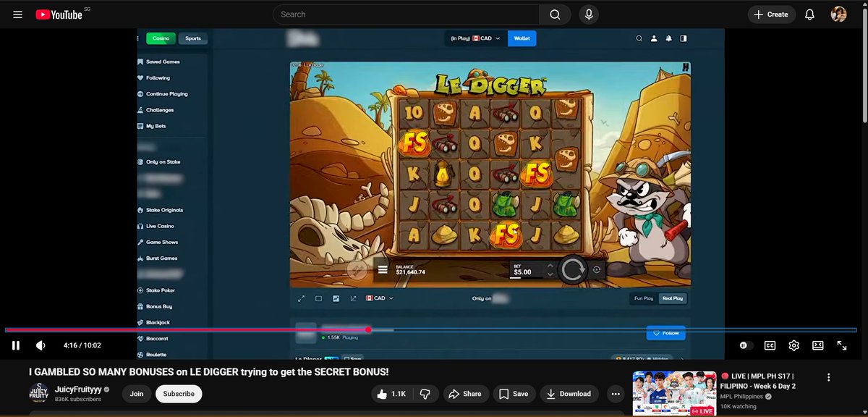Share this video

point(464,394)
